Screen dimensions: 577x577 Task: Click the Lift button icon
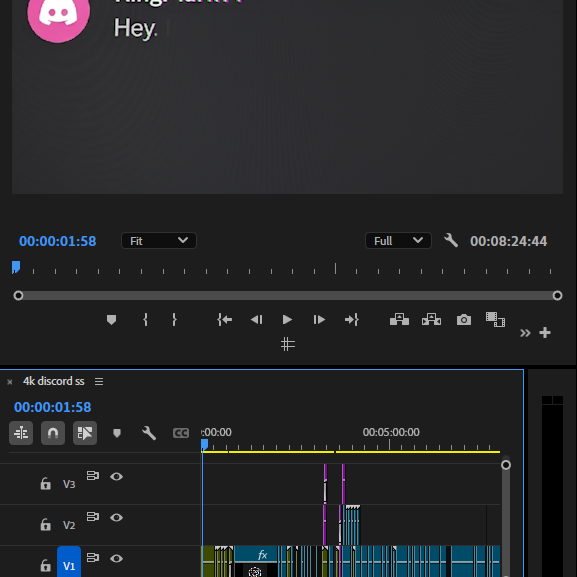(399, 319)
